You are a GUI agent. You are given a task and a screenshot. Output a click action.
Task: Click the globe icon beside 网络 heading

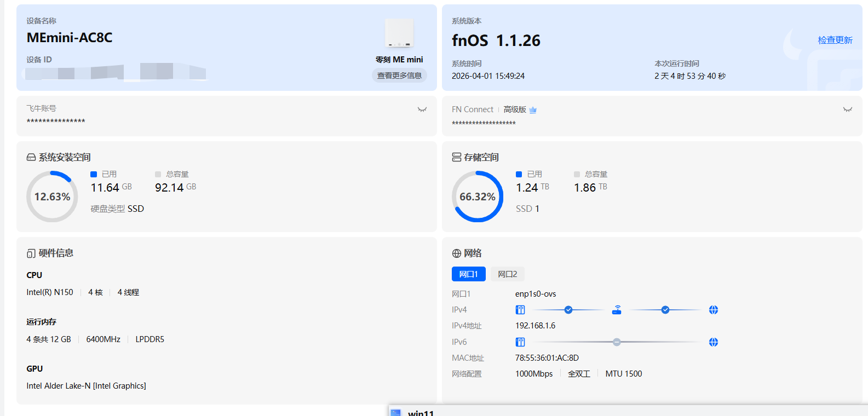pos(457,253)
